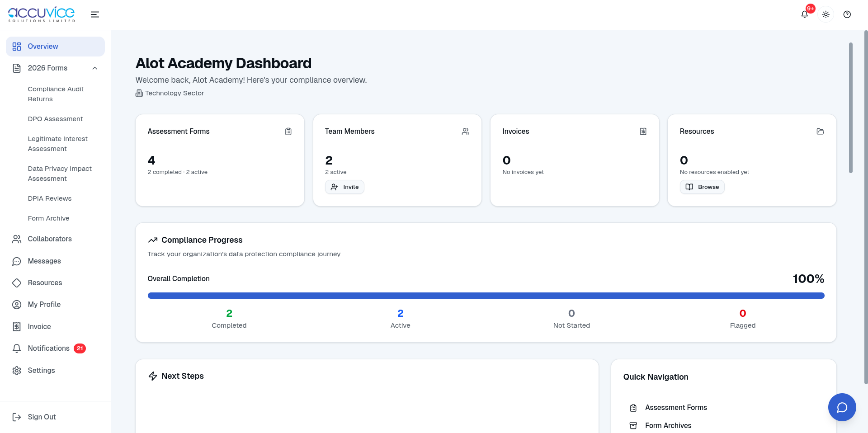The image size is (868, 433).
Task: Open the help question mark icon
Action: [847, 14]
